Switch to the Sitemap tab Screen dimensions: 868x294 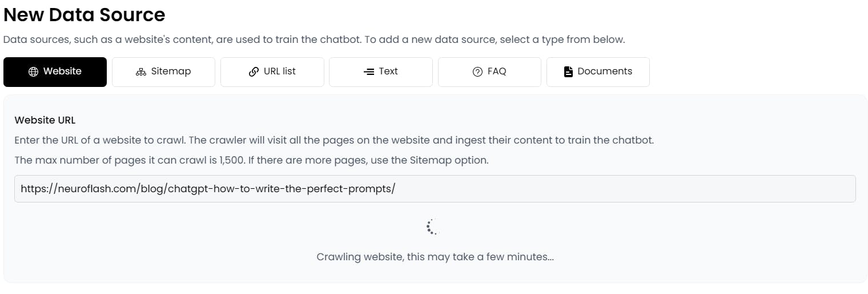(163, 71)
